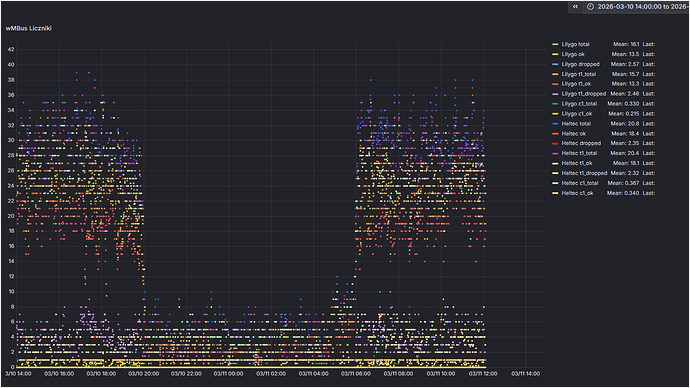Toggle the Lilygo t1_ok series in legend
The height and width of the screenshot is (388, 690).
[576, 84]
